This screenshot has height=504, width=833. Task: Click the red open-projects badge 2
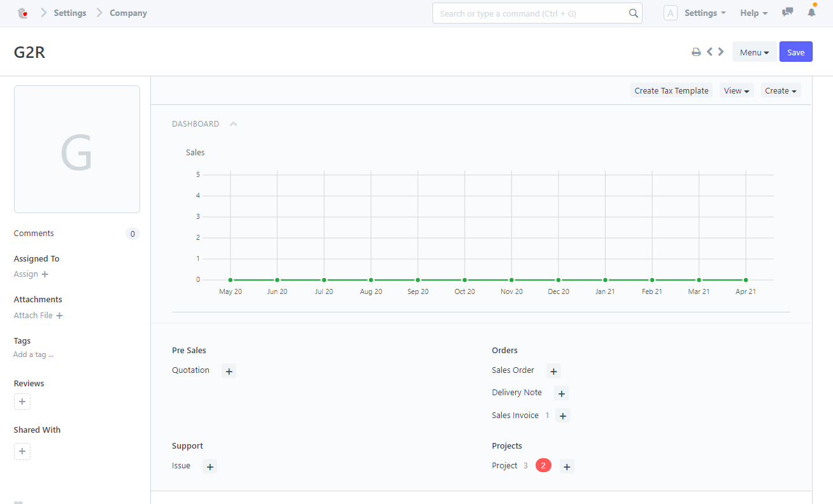[x=543, y=466]
